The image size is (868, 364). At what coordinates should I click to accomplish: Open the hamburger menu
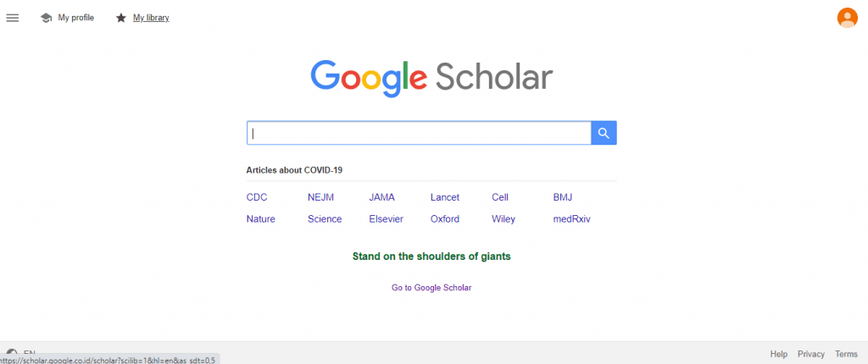coord(13,18)
